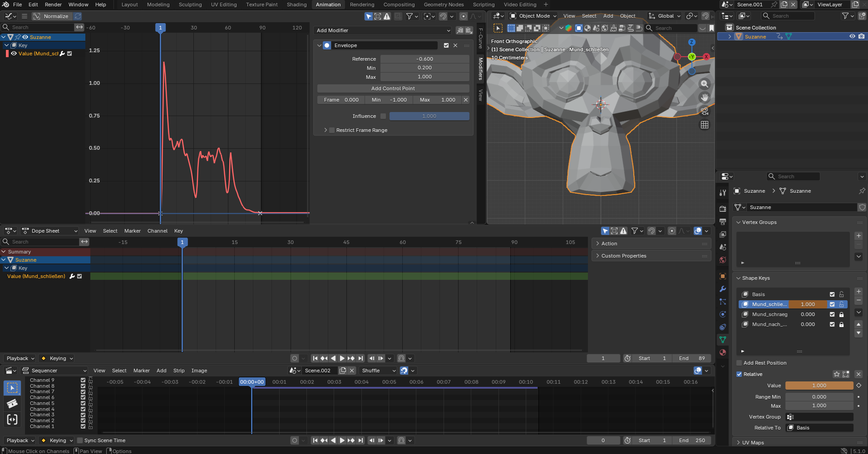
Task: Open the Global orientation dropdown
Action: pos(665,16)
